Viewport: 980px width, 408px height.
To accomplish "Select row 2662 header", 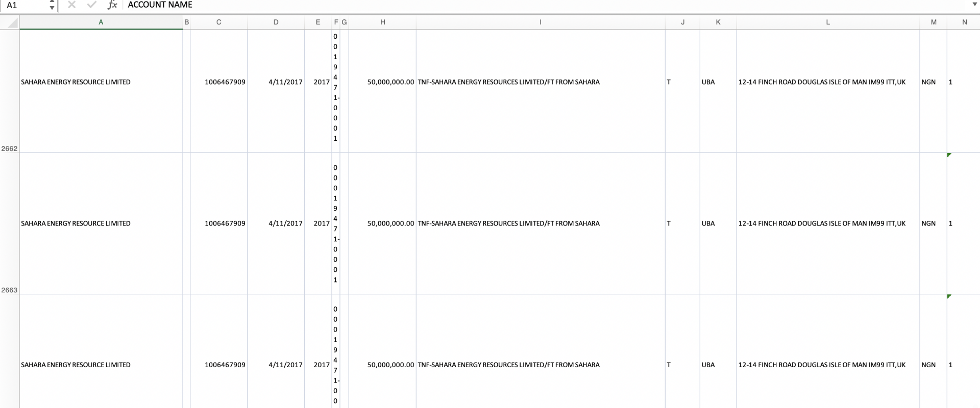I will tap(9, 91).
